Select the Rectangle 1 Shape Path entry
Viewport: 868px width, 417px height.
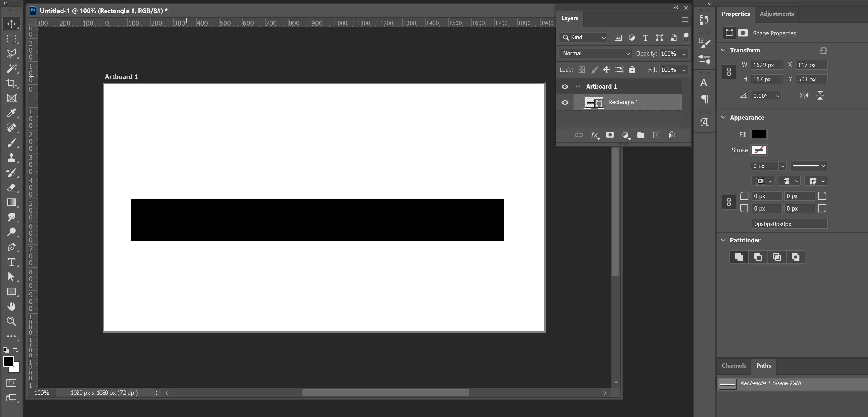[770, 383]
